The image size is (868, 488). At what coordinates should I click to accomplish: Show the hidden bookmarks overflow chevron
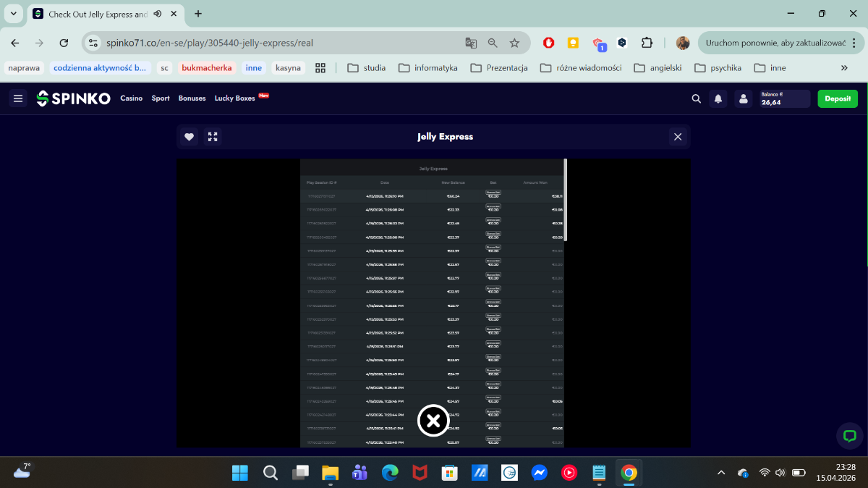tap(844, 68)
